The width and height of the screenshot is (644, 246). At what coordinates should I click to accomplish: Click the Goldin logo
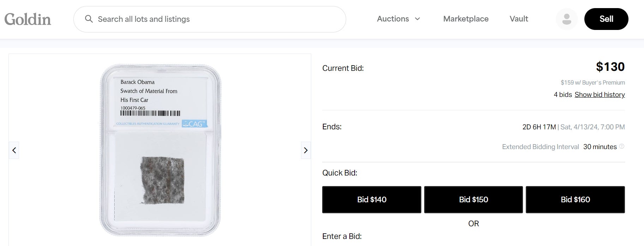click(28, 19)
